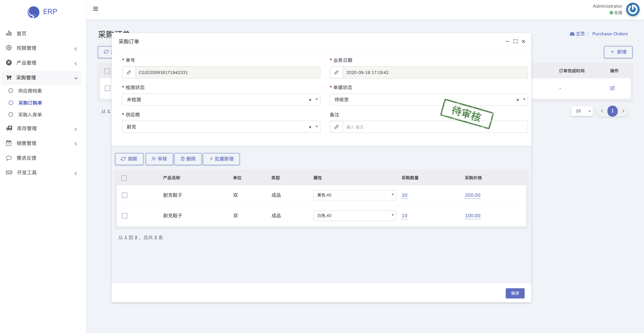The height and width of the screenshot is (333, 644).
Task: Click the 采购管理 cart icon
Action: pyautogui.click(x=9, y=77)
